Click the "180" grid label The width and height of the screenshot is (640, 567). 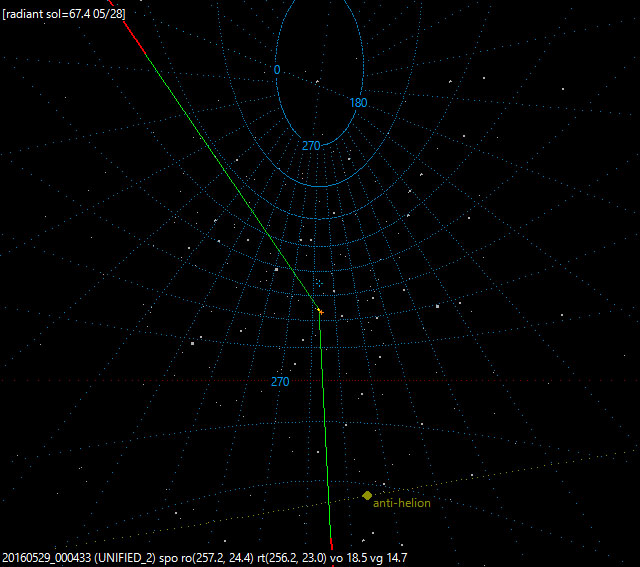pos(358,103)
